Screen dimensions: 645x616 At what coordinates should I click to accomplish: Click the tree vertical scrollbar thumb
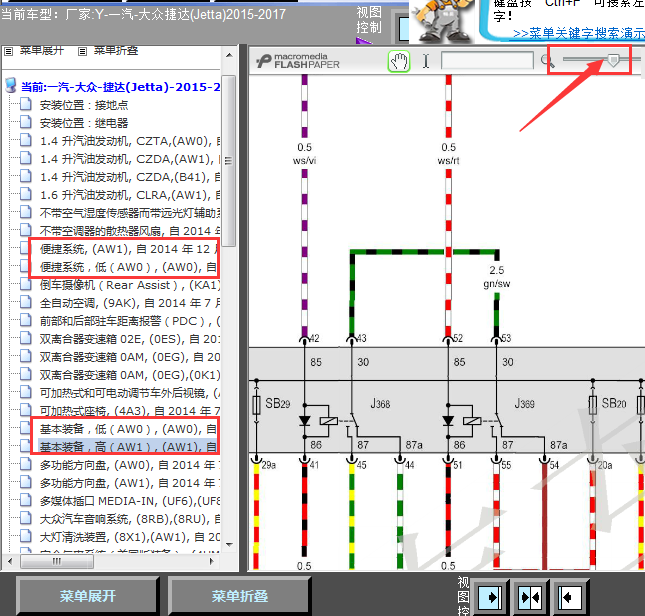pyautogui.click(x=228, y=160)
